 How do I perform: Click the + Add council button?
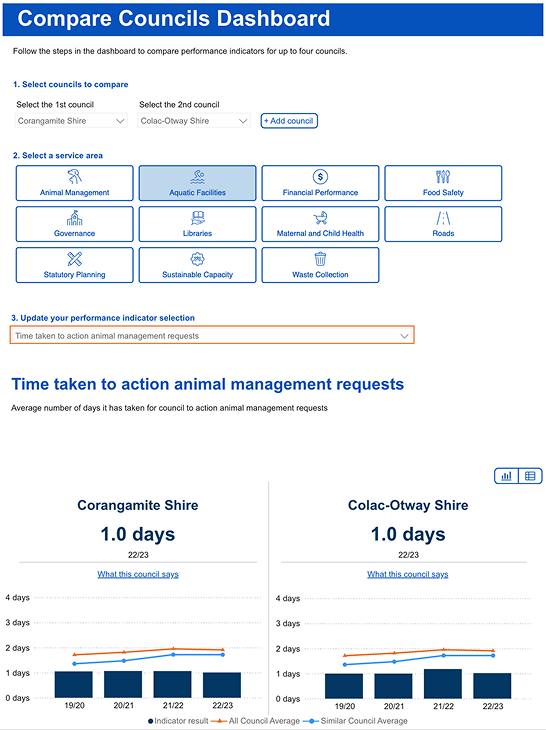click(289, 121)
